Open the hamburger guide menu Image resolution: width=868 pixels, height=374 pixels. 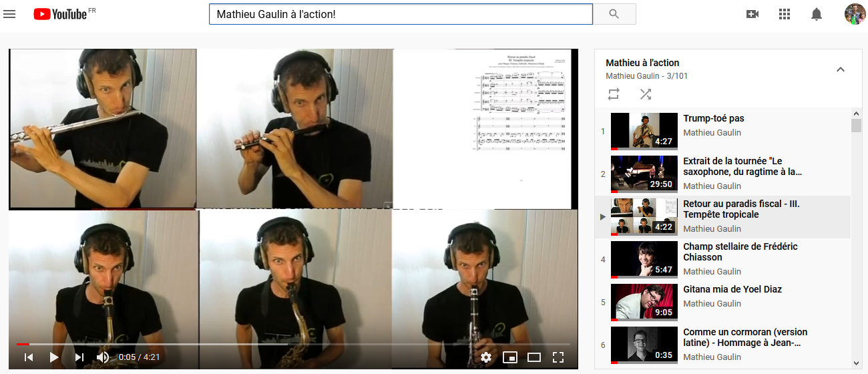pyautogui.click(x=9, y=13)
